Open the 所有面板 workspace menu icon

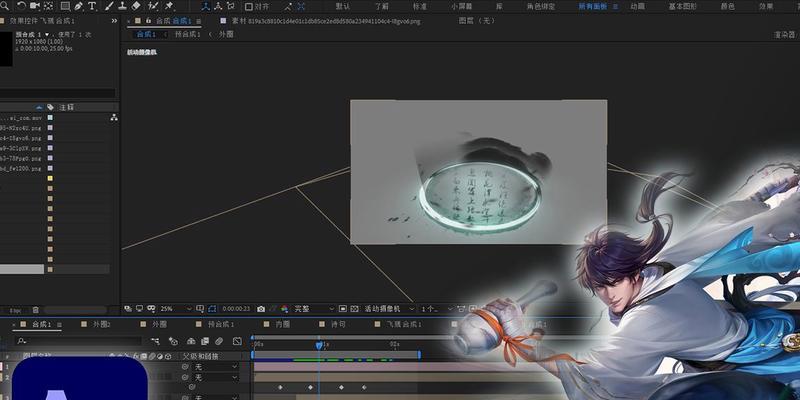(615, 6)
